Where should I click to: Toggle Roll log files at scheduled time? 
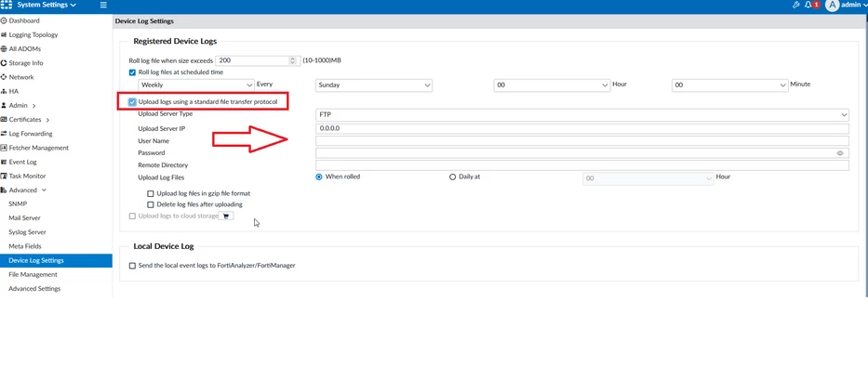pyautogui.click(x=132, y=72)
